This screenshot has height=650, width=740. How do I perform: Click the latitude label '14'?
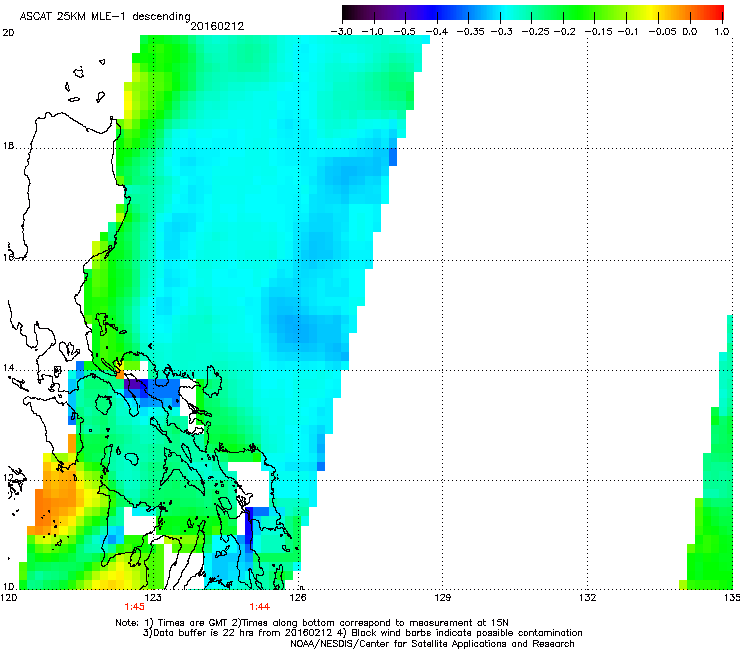coord(8,368)
